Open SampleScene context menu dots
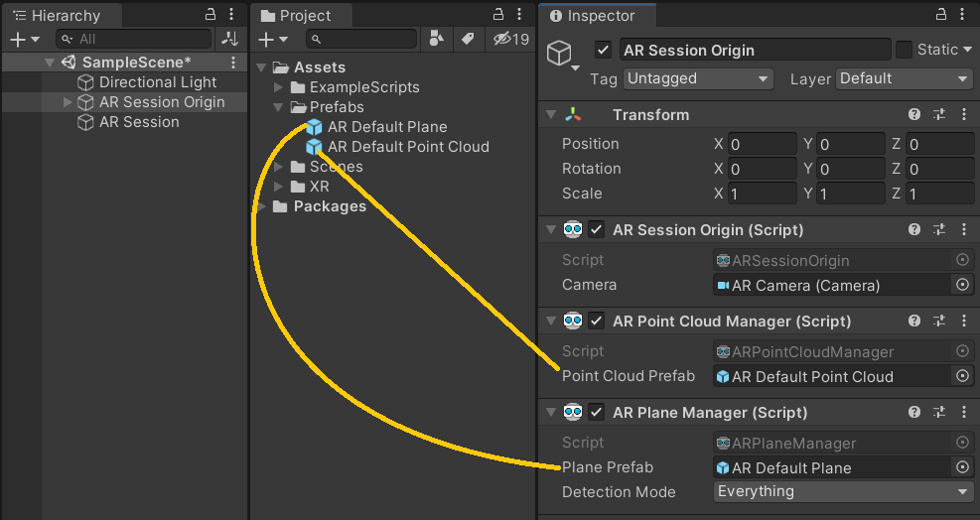Screen dimensions: 980x520 (x=233, y=63)
